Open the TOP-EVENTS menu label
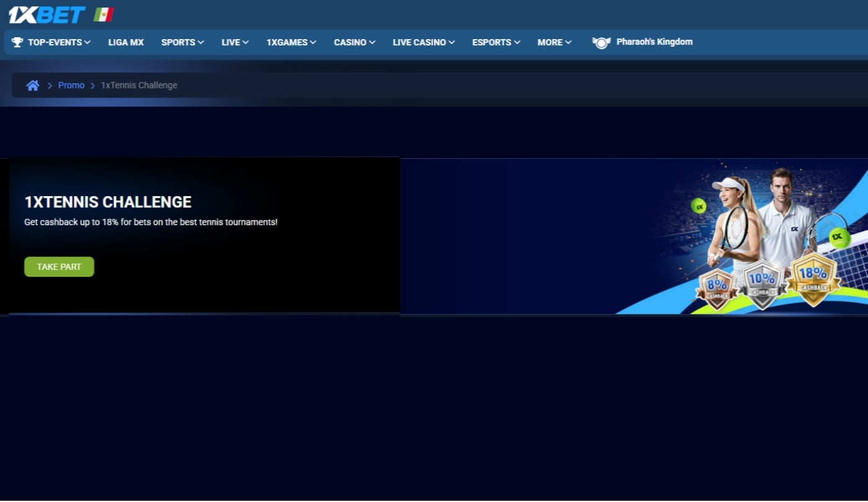The image size is (868, 502). pyautogui.click(x=55, y=42)
